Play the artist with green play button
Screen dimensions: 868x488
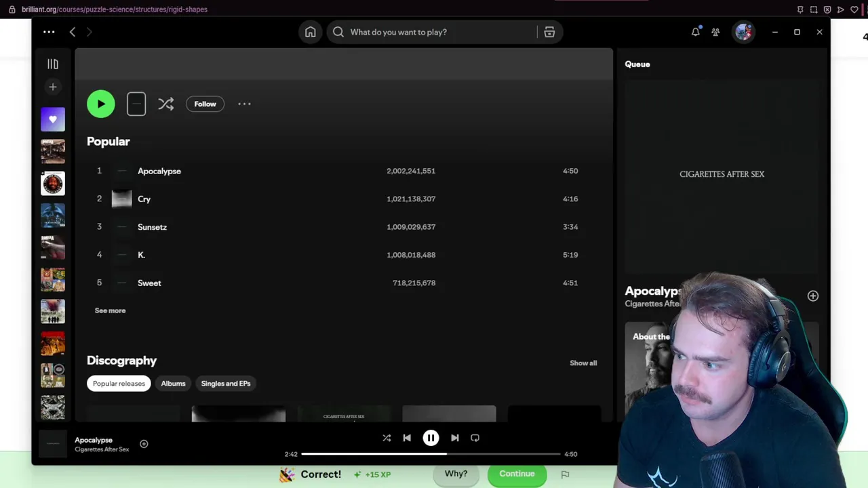[x=101, y=104]
